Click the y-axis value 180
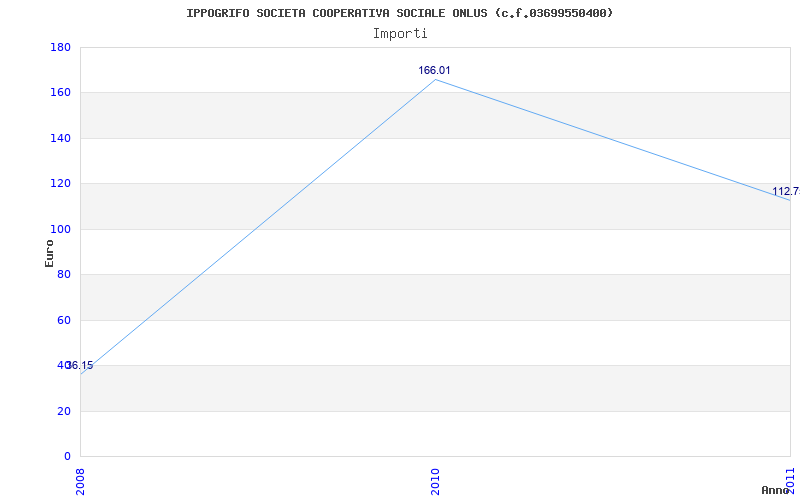800x500 pixels. click(60, 47)
